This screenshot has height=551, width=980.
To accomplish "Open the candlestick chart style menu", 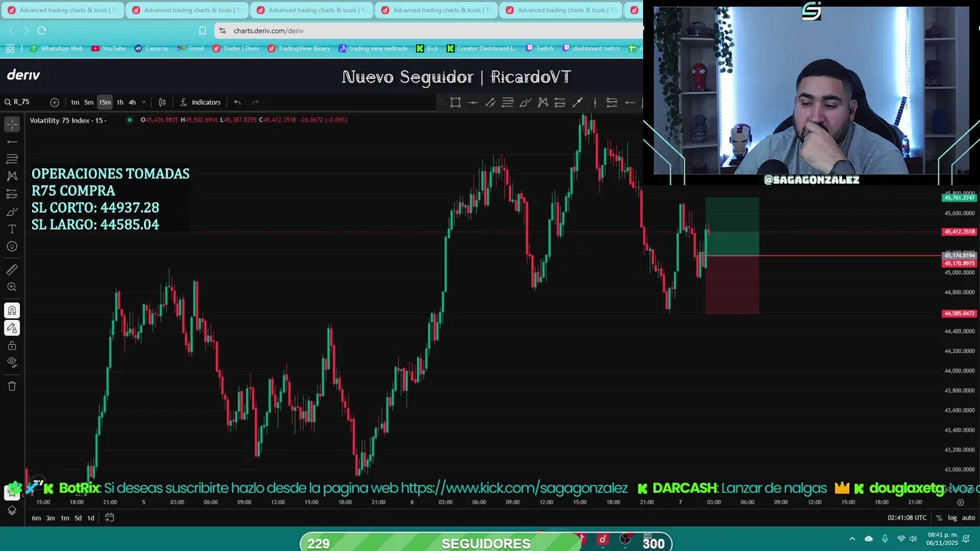I will [x=162, y=103].
